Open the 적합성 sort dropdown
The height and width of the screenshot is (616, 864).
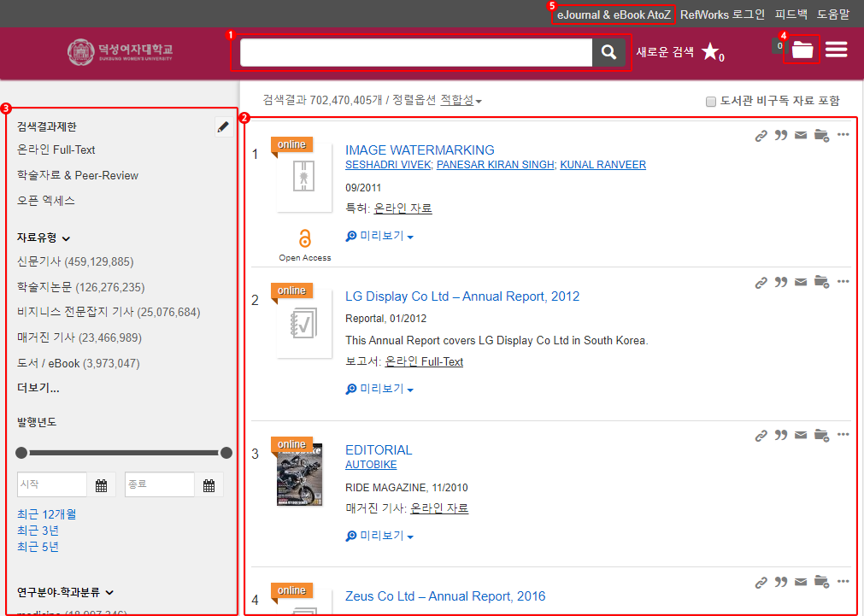tap(461, 101)
